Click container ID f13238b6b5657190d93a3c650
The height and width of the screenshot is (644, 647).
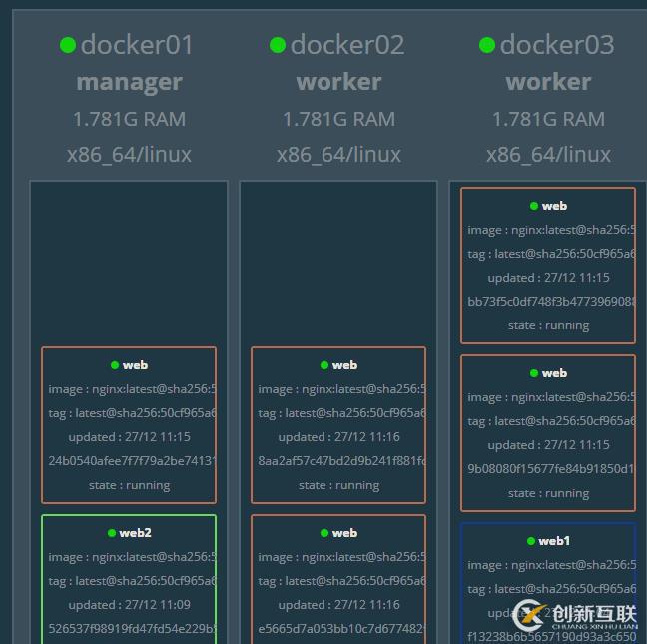pyautogui.click(x=551, y=637)
